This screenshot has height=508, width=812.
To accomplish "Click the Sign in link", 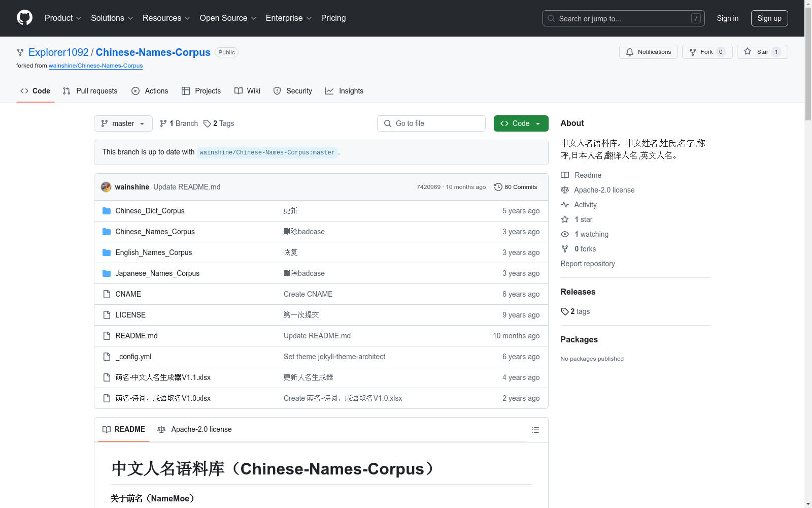I will click(727, 18).
